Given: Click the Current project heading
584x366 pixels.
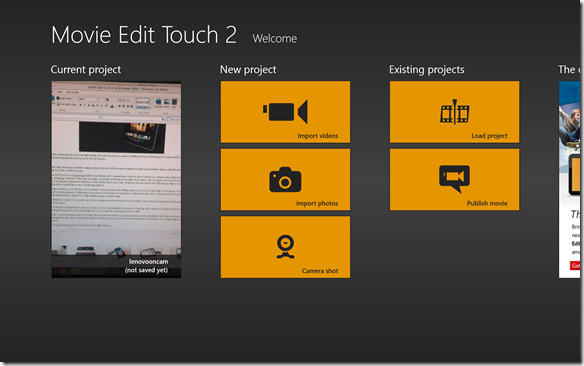Looking at the screenshot, I should point(86,70).
